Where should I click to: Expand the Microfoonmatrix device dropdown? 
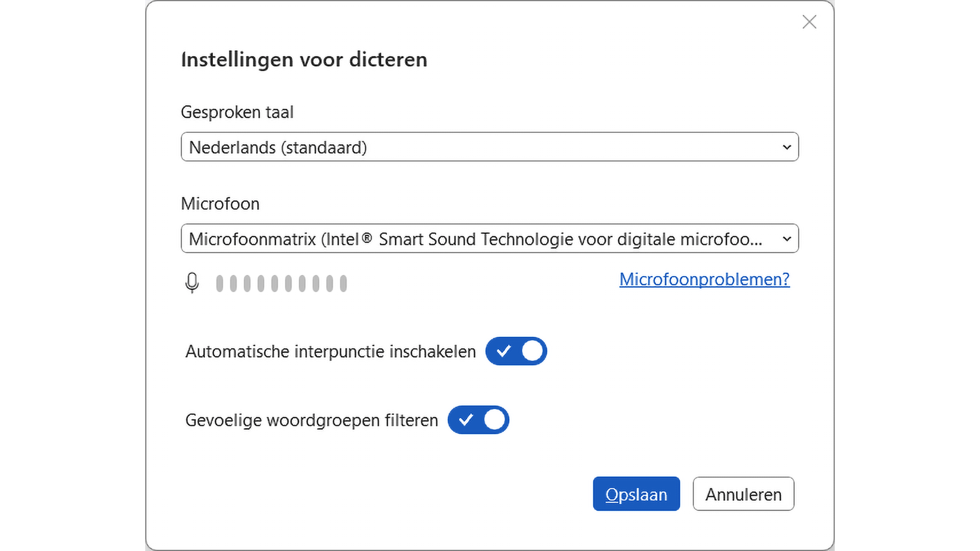[x=489, y=239]
